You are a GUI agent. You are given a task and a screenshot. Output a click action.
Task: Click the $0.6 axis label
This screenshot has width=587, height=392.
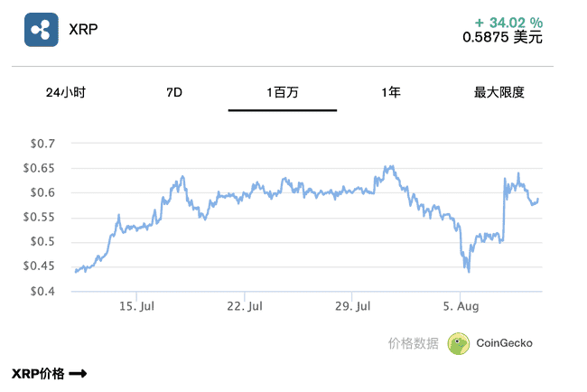42,192
